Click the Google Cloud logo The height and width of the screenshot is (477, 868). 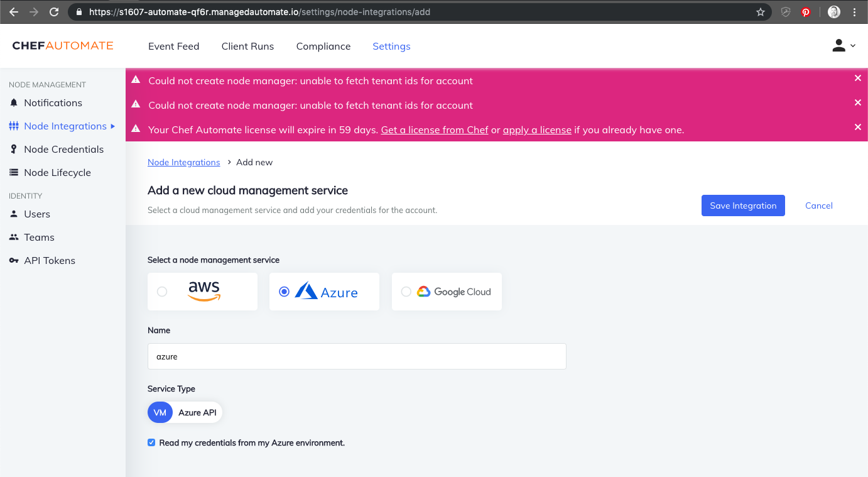[453, 292]
